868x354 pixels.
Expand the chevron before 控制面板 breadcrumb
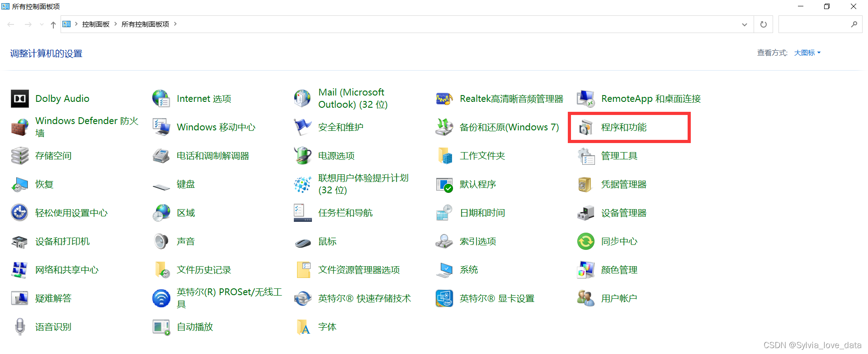tap(76, 24)
